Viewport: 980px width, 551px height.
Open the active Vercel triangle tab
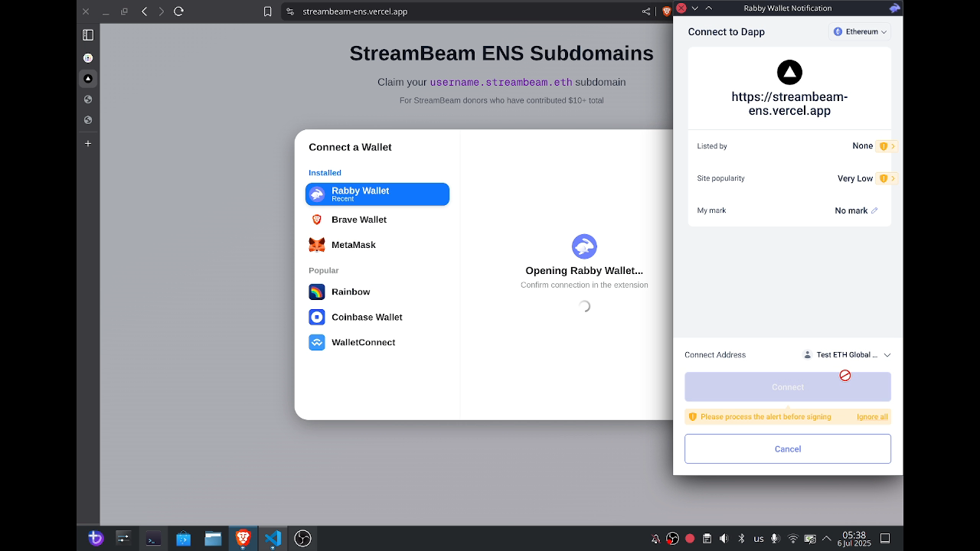(88, 78)
